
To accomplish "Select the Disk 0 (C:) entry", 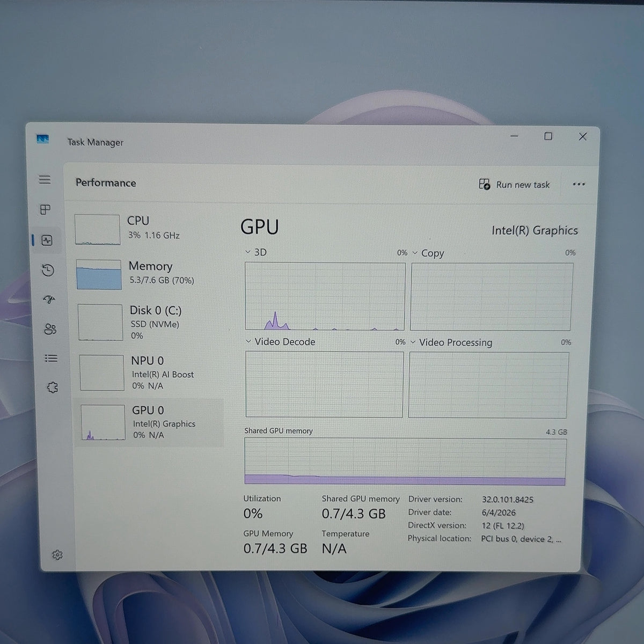I will pos(149,322).
